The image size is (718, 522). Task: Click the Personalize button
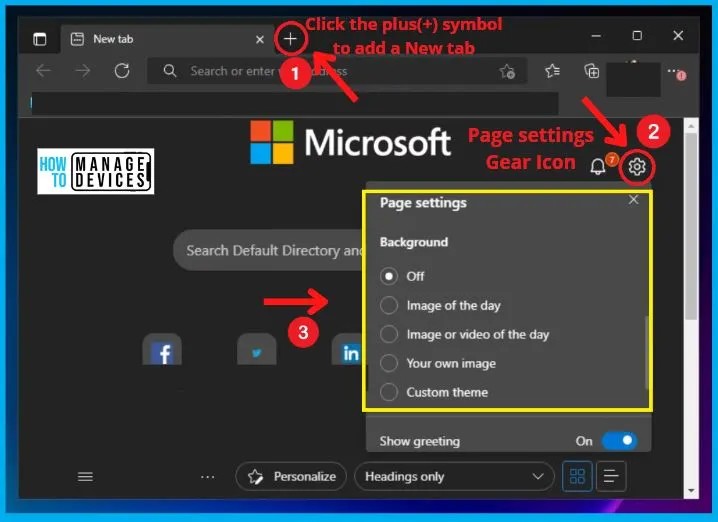click(291, 477)
